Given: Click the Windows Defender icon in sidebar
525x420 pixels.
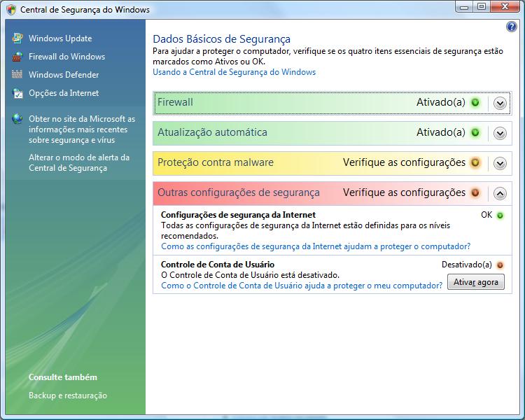Looking at the screenshot, I should coord(17,75).
